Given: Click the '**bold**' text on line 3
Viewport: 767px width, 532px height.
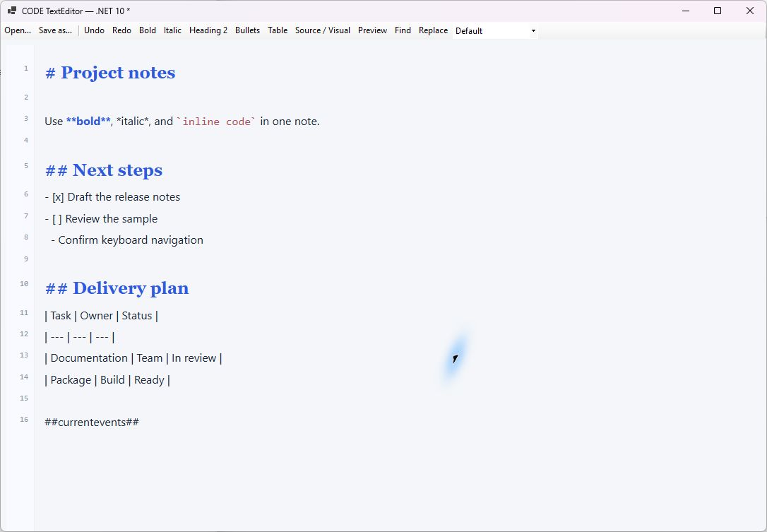Looking at the screenshot, I should pyautogui.click(x=88, y=122).
